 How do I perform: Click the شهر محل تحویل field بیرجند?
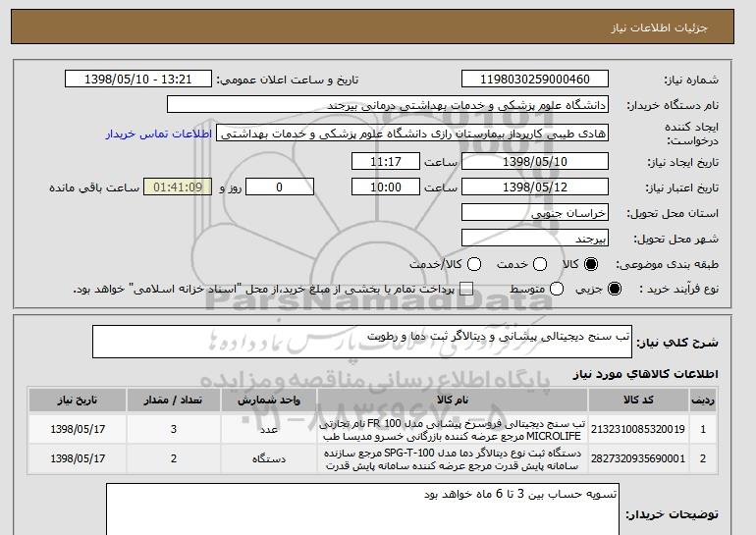535,239
